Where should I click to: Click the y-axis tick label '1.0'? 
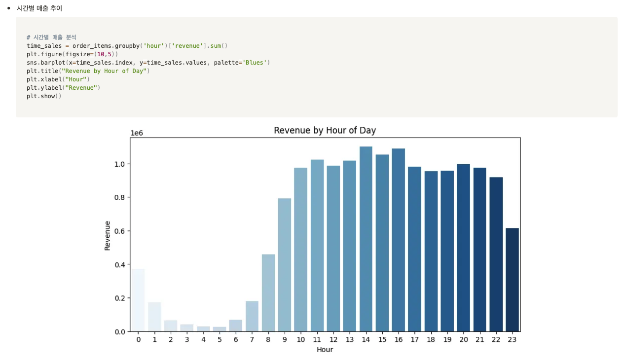click(x=120, y=164)
